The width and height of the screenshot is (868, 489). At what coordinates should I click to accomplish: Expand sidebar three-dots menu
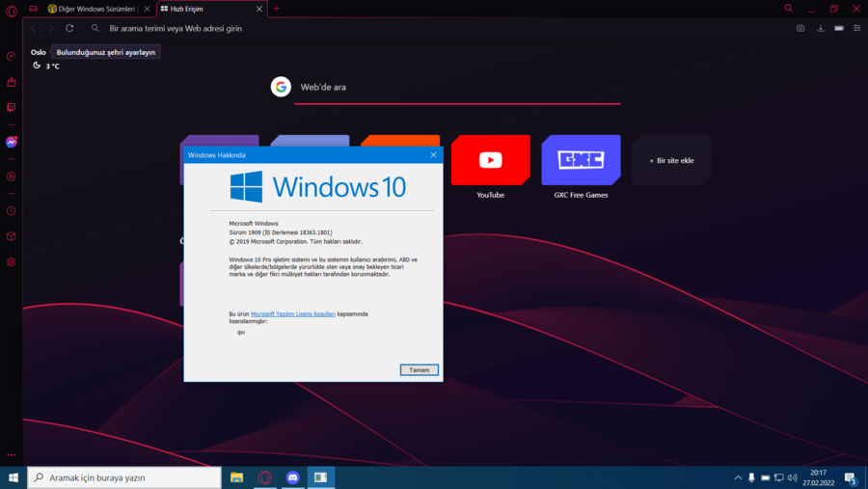(x=11, y=454)
